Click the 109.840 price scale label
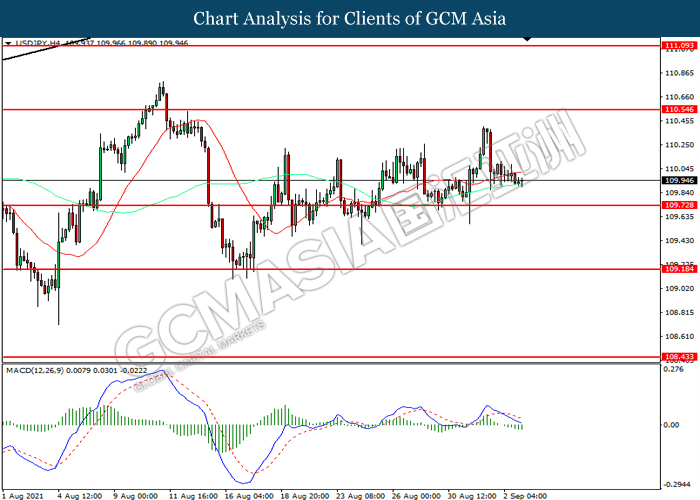Viewport: 700px width, 500px height. tap(679, 193)
